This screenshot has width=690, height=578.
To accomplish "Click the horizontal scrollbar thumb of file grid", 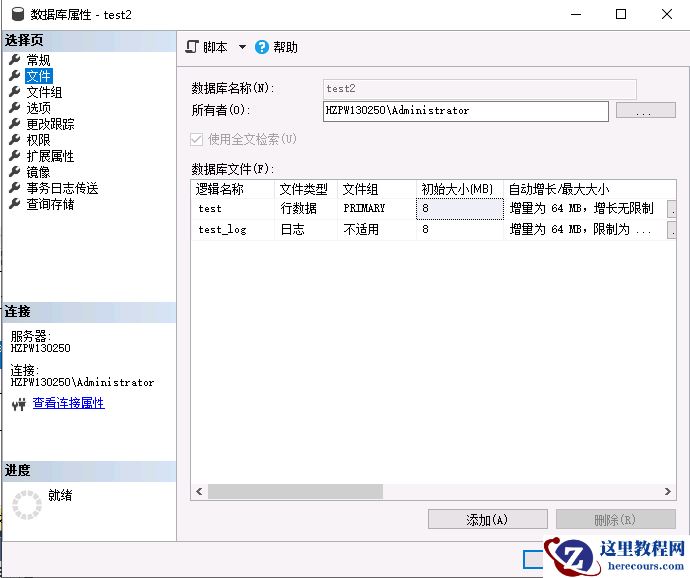I will (x=295, y=491).
